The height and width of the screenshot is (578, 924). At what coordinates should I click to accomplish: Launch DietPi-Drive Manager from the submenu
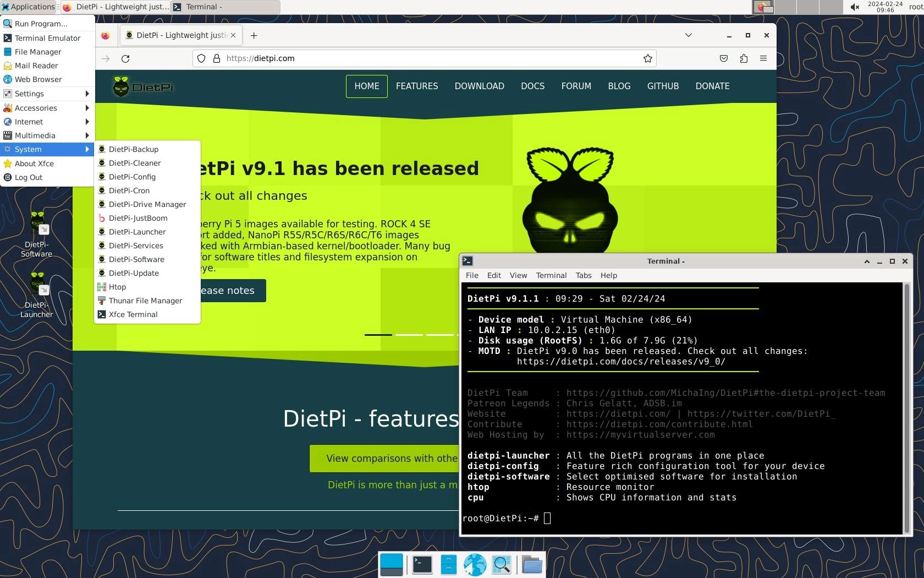(x=147, y=204)
